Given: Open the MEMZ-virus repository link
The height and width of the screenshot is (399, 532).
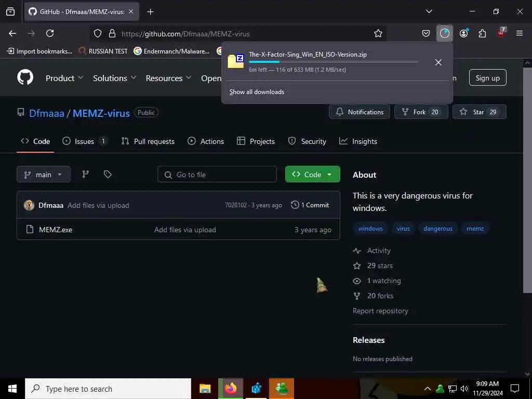Looking at the screenshot, I should click(x=101, y=113).
